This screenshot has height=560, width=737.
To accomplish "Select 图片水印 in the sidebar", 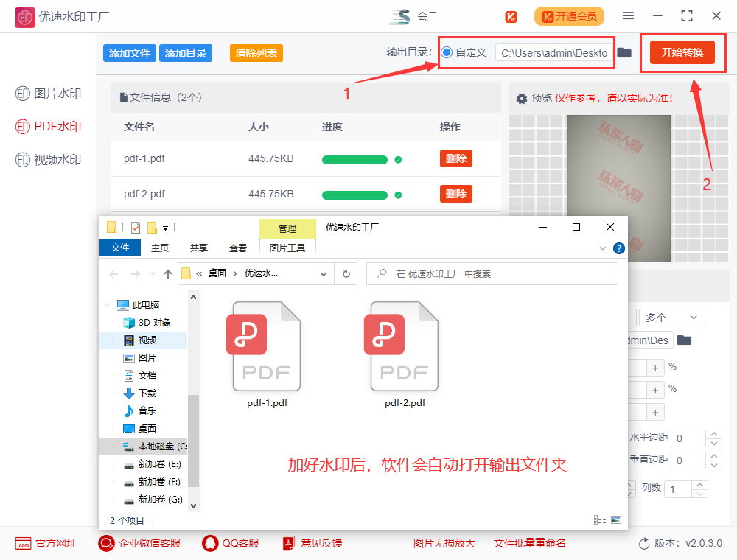I will (x=48, y=94).
